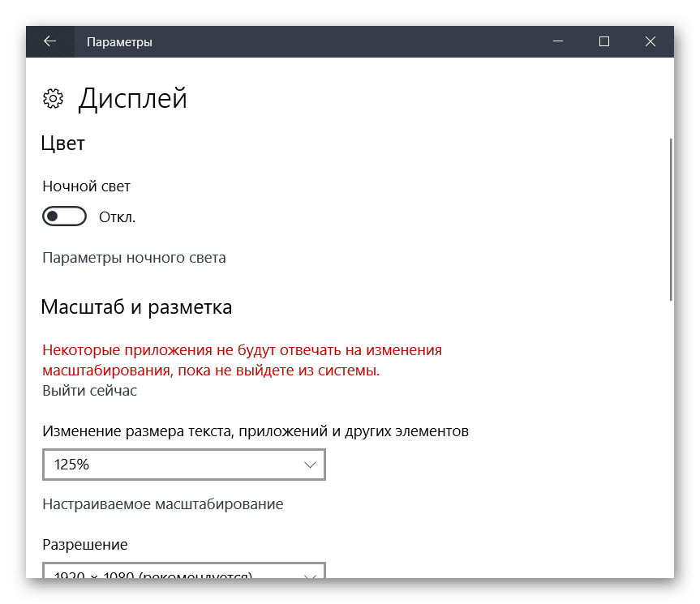
Task: Click the Дисплей page title
Action: [x=132, y=99]
